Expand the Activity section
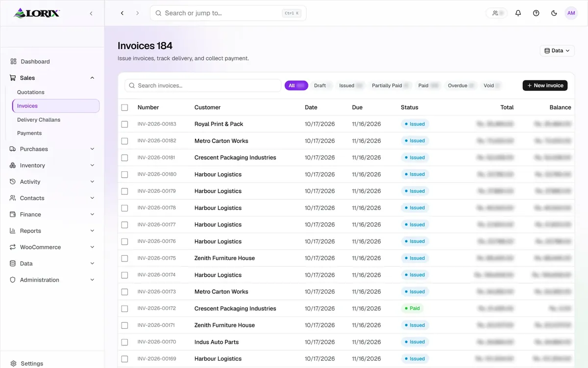 [x=92, y=182]
